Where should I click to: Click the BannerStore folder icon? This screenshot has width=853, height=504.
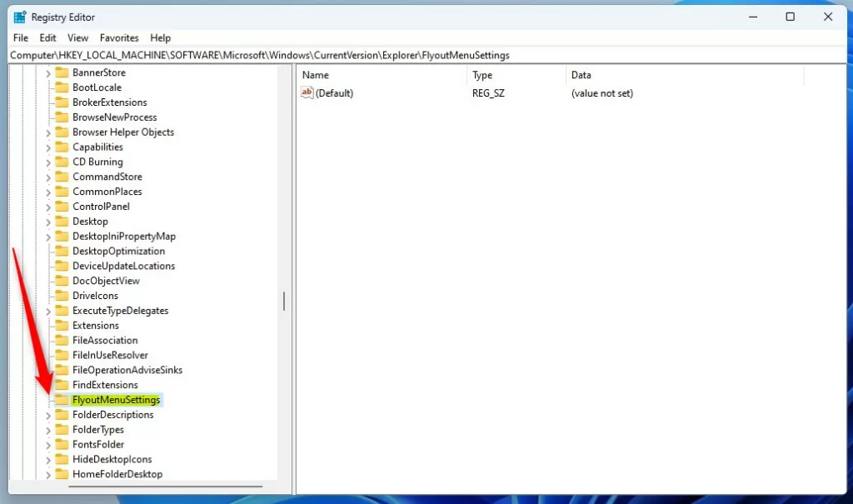(62, 72)
